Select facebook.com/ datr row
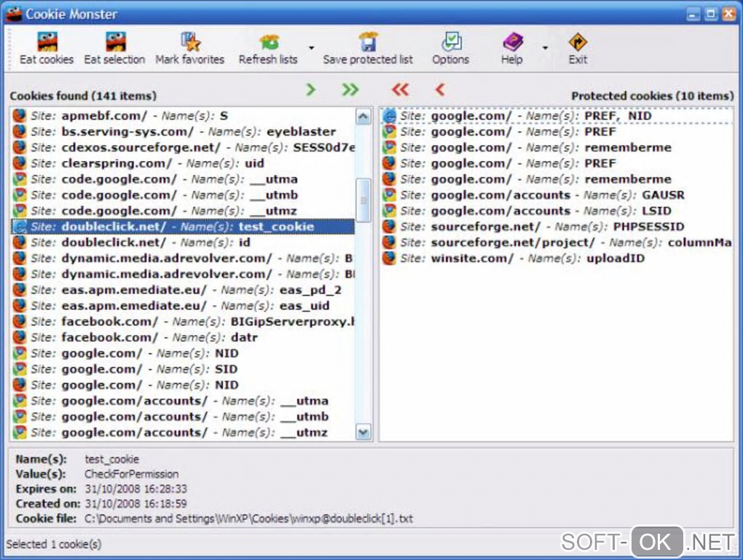The image size is (743, 560). 183,337
